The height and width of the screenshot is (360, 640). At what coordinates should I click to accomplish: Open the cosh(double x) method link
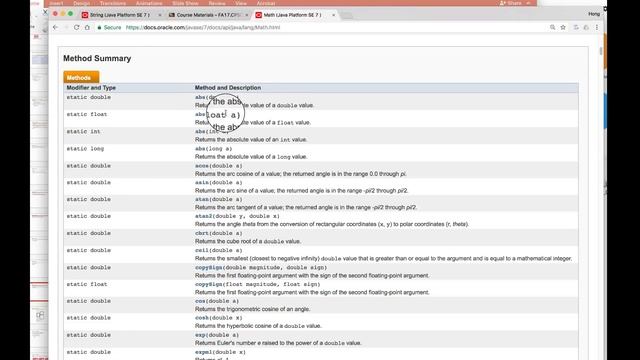[x=202, y=318]
